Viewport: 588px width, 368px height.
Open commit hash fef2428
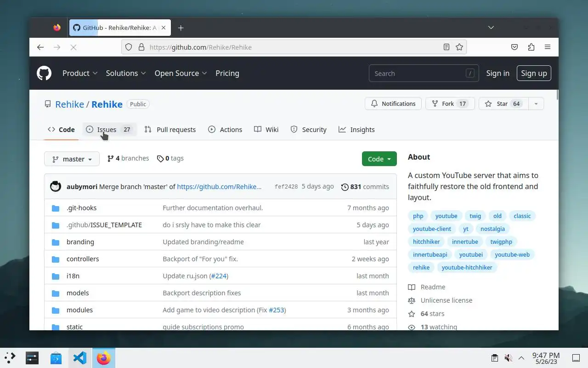(286, 187)
